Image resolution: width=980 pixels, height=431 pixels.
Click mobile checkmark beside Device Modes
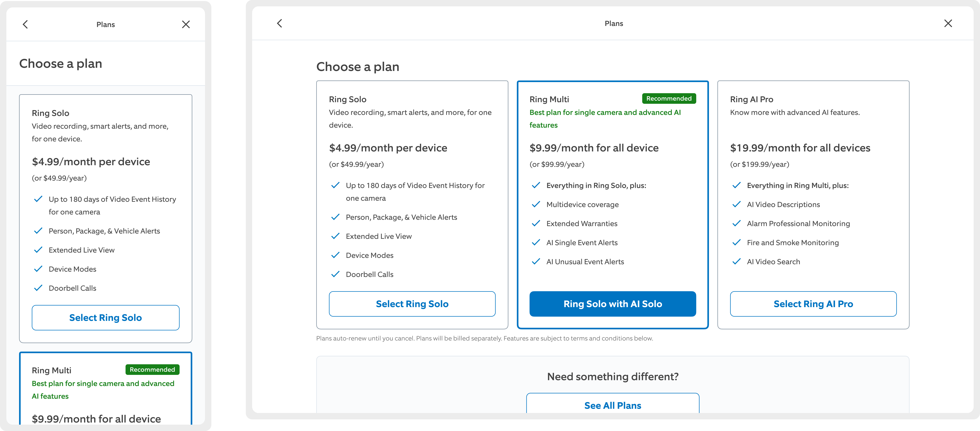(x=38, y=269)
